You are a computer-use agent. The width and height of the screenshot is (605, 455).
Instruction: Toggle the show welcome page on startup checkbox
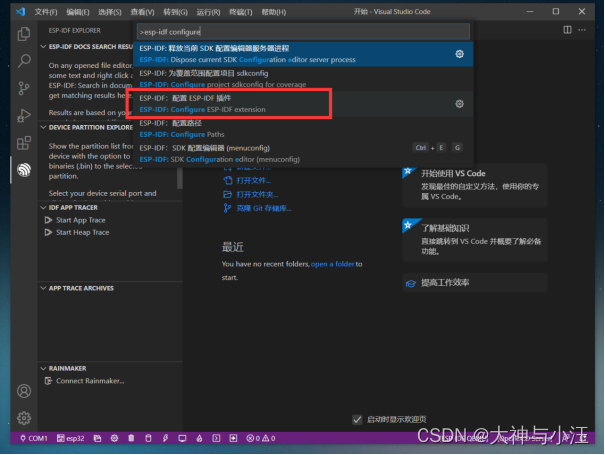tap(357, 419)
